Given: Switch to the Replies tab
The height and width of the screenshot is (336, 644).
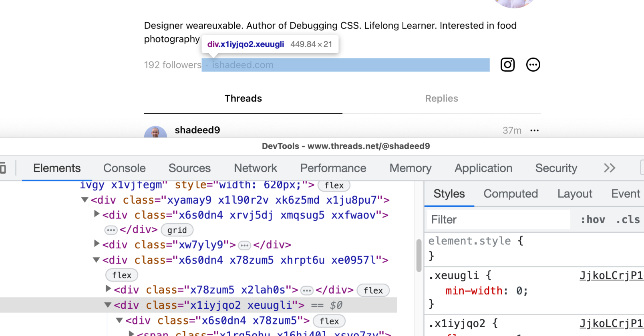Looking at the screenshot, I should tap(441, 98).
